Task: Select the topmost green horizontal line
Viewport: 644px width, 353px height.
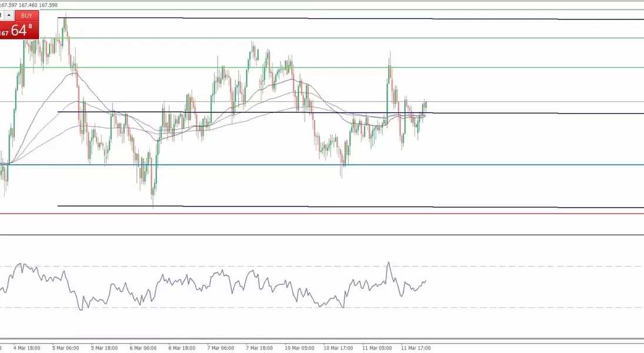Action: 353,10
